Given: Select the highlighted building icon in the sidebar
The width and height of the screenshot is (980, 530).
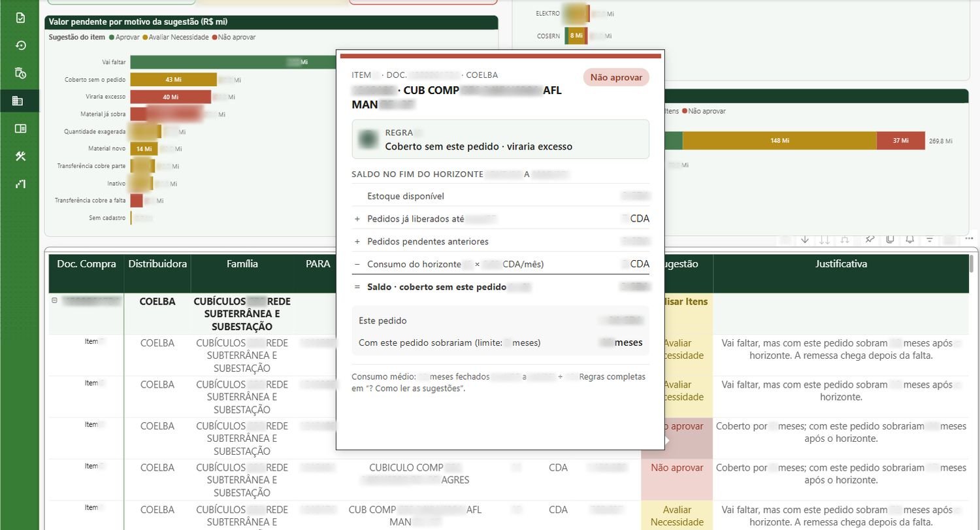Looking at the screenshot, I should (18, 101).
